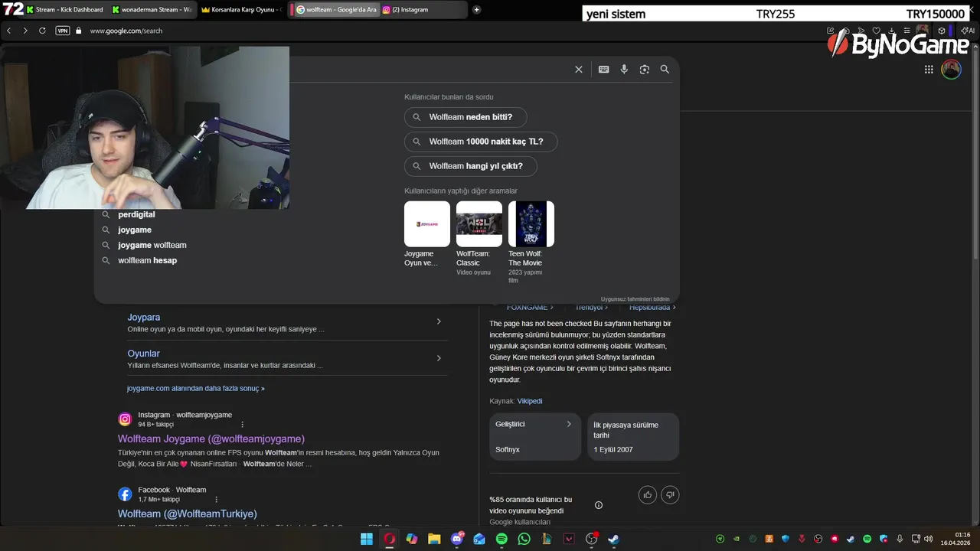The height and width of the screenshot is (551, 980).
Task: Open the Google account avatar menu
Action: pos(951,70)
